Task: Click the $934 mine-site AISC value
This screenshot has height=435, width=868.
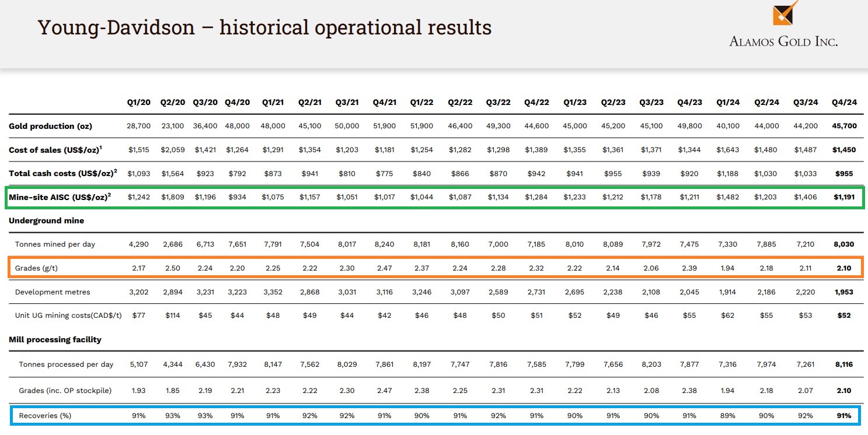Action: (x=238, y=197)
